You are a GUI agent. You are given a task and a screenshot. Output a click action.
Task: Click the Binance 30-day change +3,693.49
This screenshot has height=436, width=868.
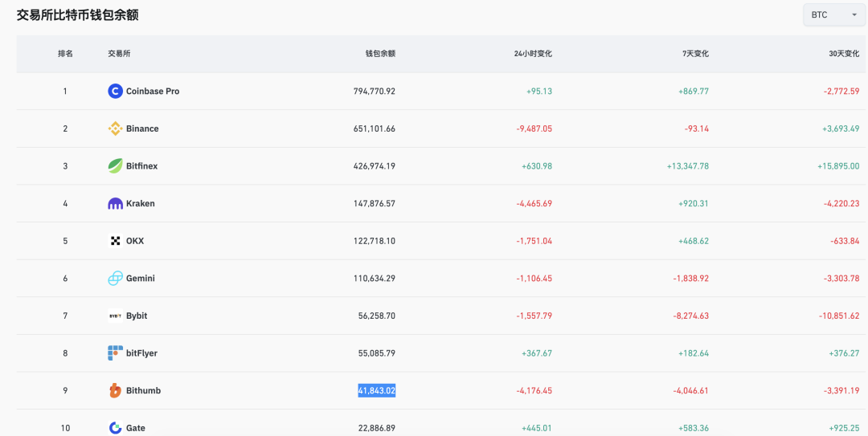(x=841, y=129)
